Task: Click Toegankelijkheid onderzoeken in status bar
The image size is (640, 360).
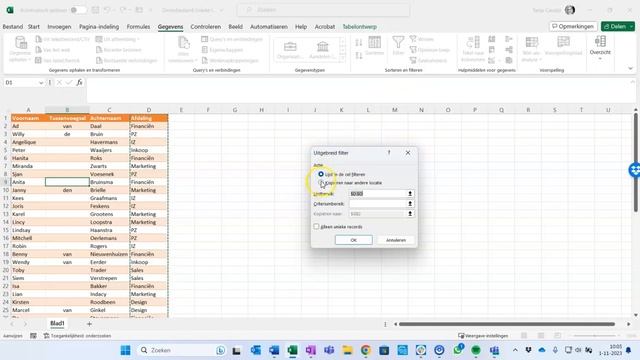Action: pos(77,336)
